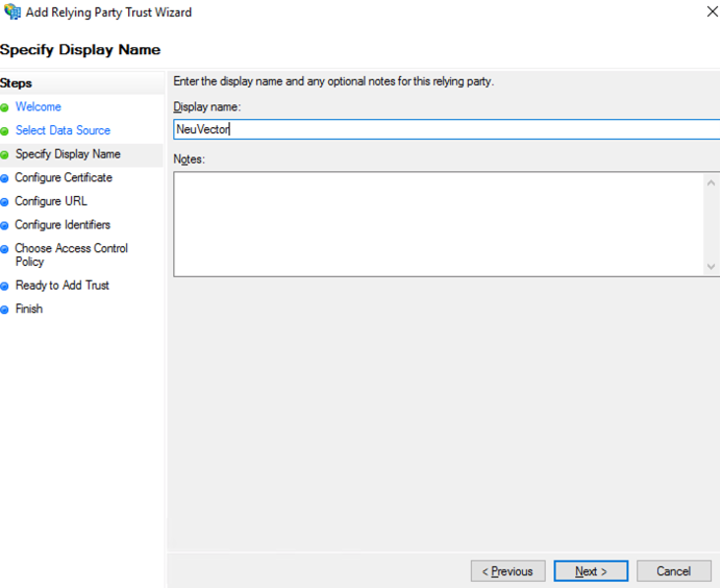Open the Welcome step link
Image resolution: width=720 pixels, height=588 pixels.
coord(37,106)
